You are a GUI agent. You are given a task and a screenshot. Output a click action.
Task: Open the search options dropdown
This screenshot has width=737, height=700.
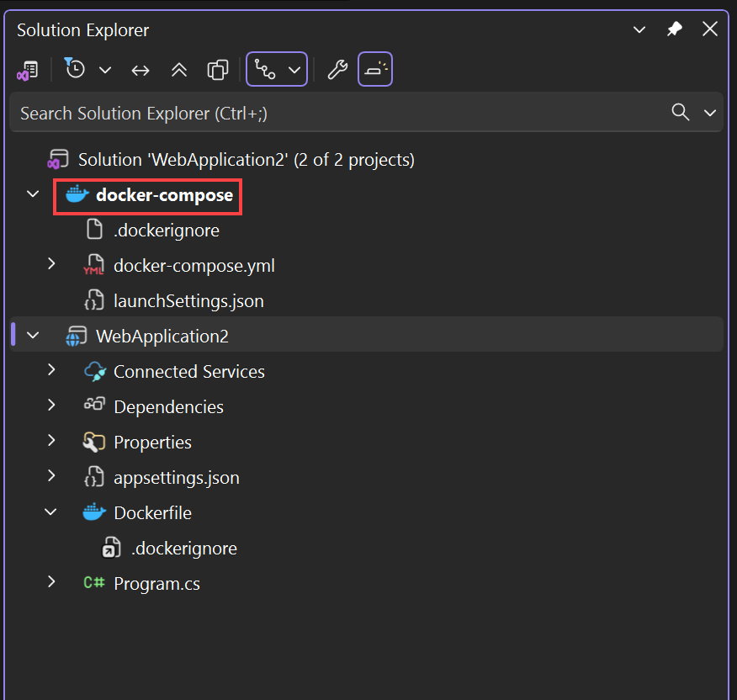pos(711,111)
